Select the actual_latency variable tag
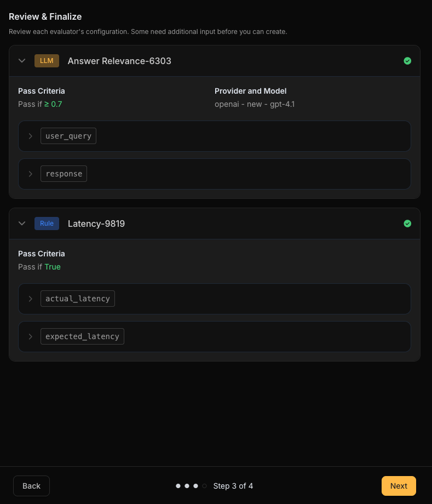This screenshot has width=432, height=504. point(78,299)
